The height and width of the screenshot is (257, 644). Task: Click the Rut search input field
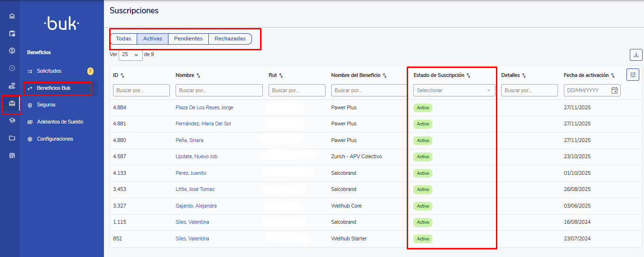coord(297,90)
